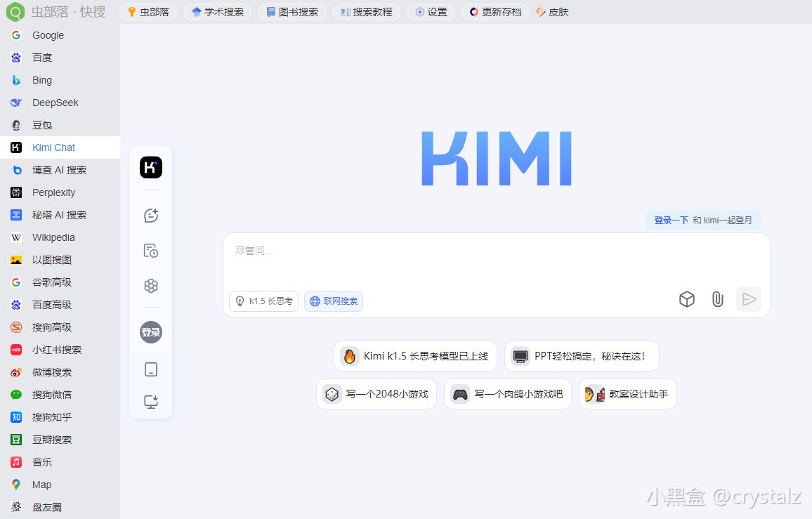Viewport: 812px width, 519px height.
Task: Click the 登录一下 login link
Action: [x=671, y=220]
